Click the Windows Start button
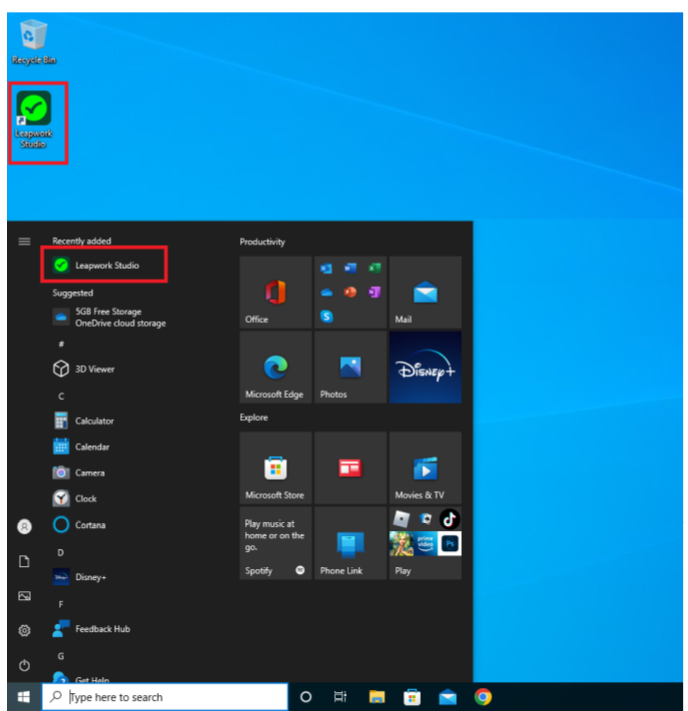 (x=24, y=697)
